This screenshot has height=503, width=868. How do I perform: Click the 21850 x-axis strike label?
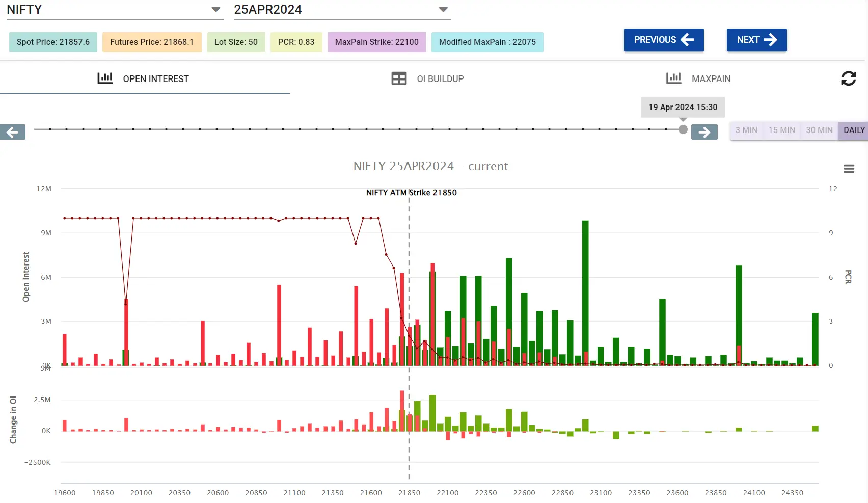point(409,493)
